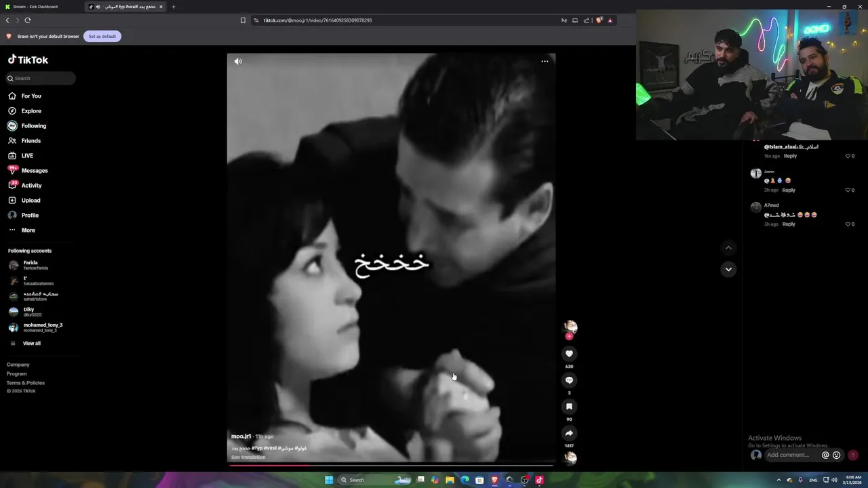Open the mohamed_tony_3 following account
This screenshot has width=868, height=488.
coord(35,327)
